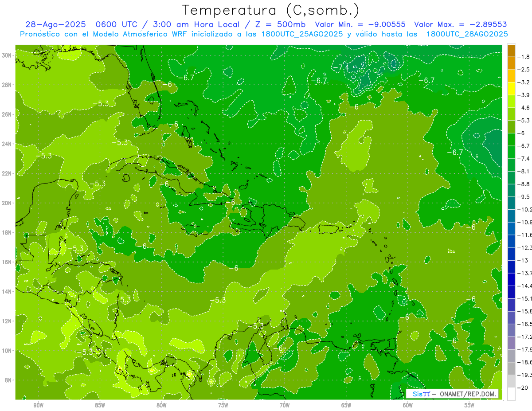Click the '85W' longitude axis label

click(x=100, y=406)
